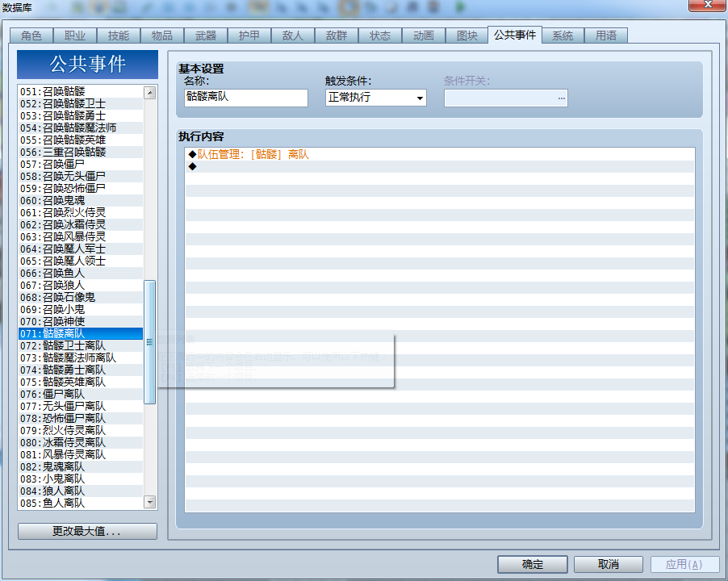Viewport: 728px width, 581px height.
Task: Open the 技能 tab
Action: (x=119, y=36)
